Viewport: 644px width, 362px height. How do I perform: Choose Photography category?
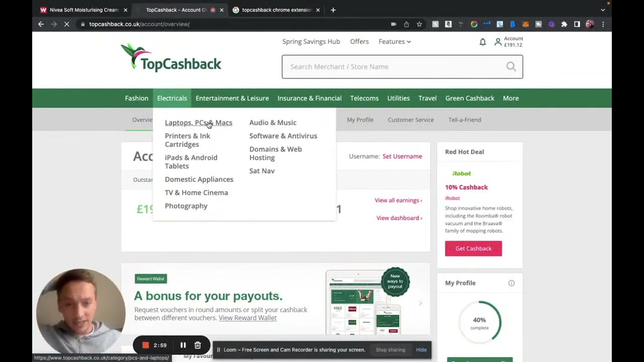[x=186, y=206]
